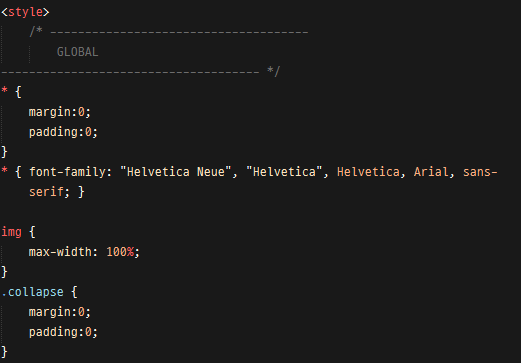Click the first asterisk universal selector
Image resolution: width=521 pixels, height=363 pixels.
pyautogui.click(x=4, y=90)
